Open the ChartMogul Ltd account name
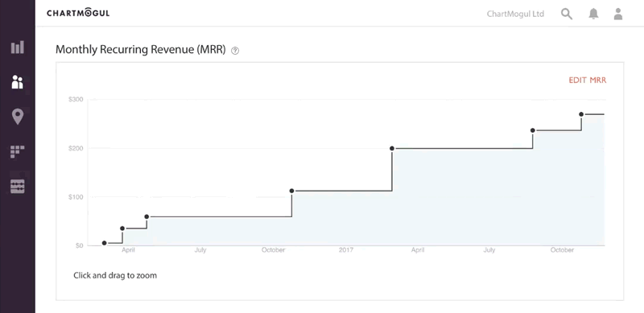This screenshot has width=644, height=313. 515,14
